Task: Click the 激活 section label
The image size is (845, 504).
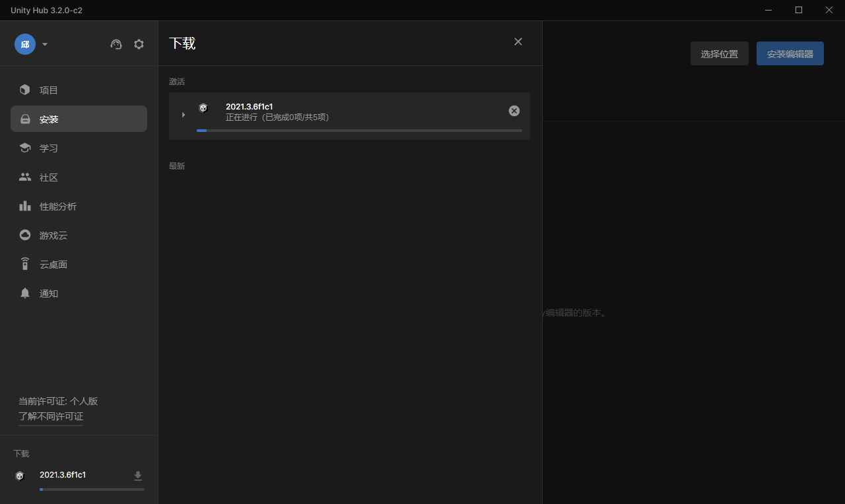Action: [177, 82]
